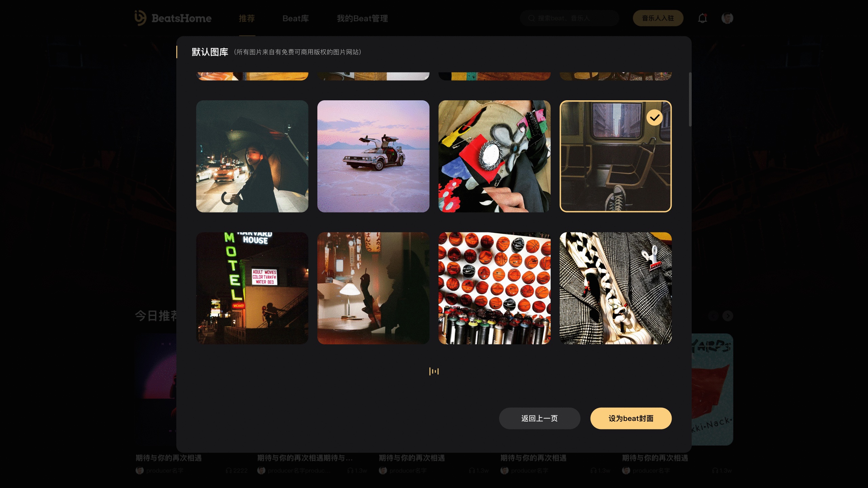Switch to the 推荐 tab
This screenshot has height=488, width=868.
(247, 18)
